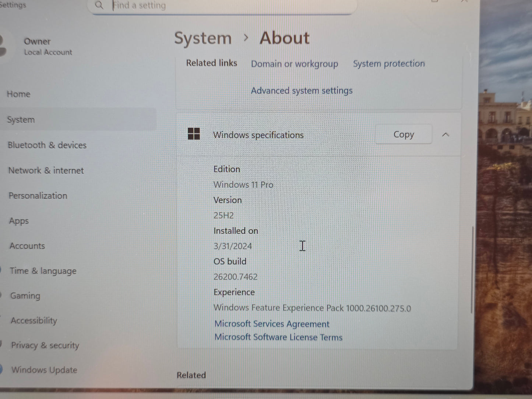Click System in the breadcrumb header
The height and width of the screenshot is (399, 532).
[x=202, y=38]
